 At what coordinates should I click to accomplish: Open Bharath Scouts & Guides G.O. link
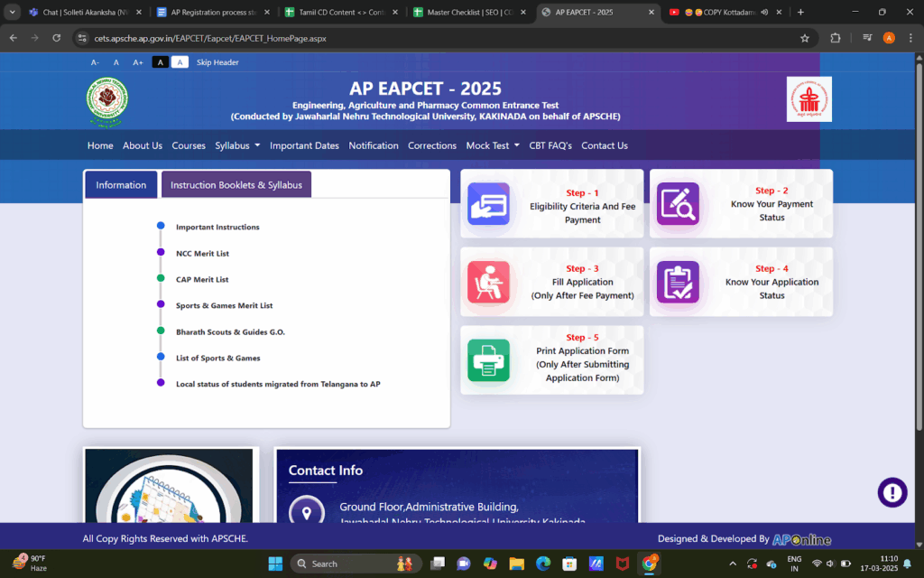click(x=230, y=332)
